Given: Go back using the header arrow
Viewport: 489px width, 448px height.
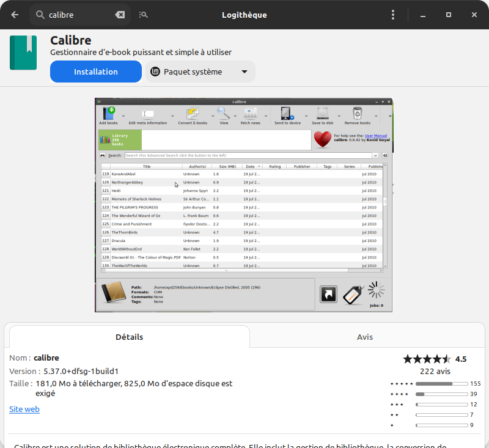Looking at the screenshot, I should [x=15, y=15].
